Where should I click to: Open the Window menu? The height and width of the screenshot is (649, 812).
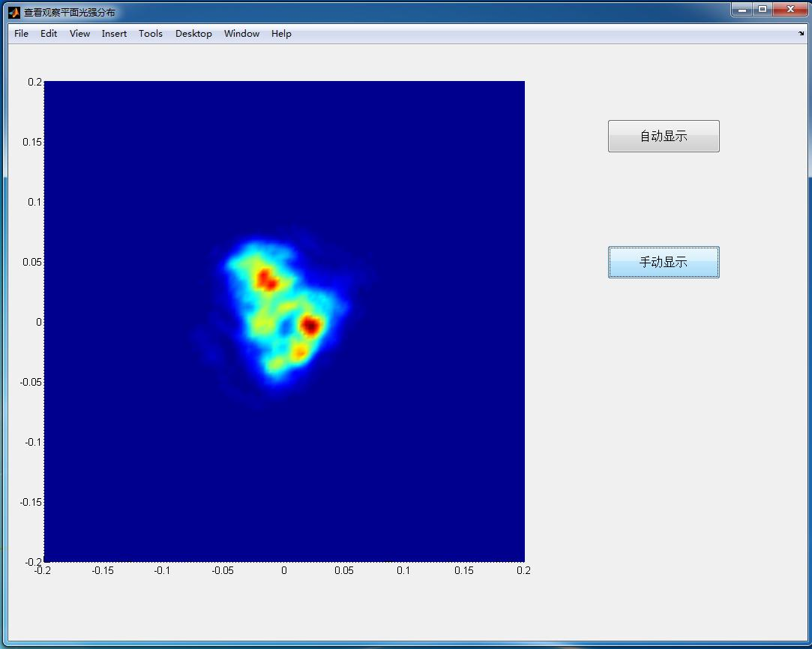coord(242,34)
